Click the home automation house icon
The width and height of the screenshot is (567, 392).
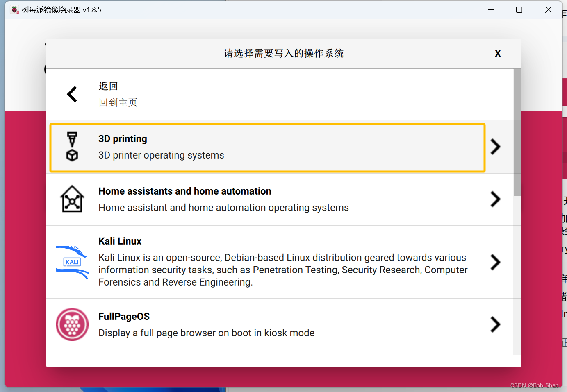tap(72, 199)
